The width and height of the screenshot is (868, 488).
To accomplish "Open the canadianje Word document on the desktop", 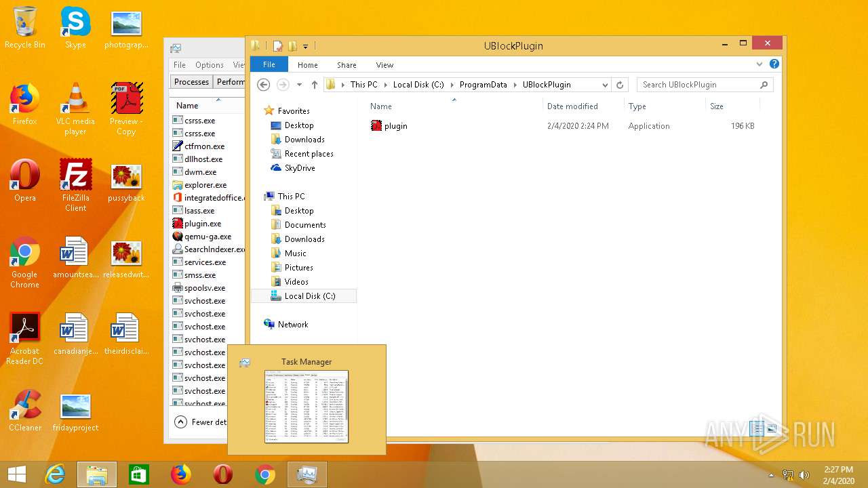I will 75,333.
